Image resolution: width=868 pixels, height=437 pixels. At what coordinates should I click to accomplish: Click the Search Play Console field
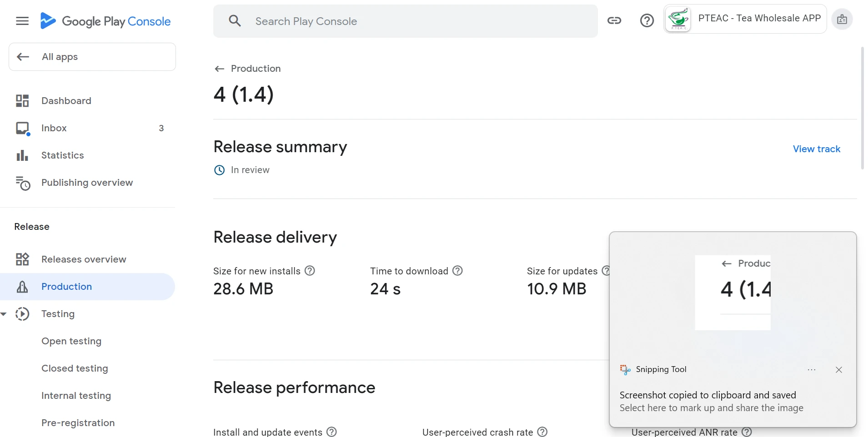pyautogui.click(x=405, y=21)
